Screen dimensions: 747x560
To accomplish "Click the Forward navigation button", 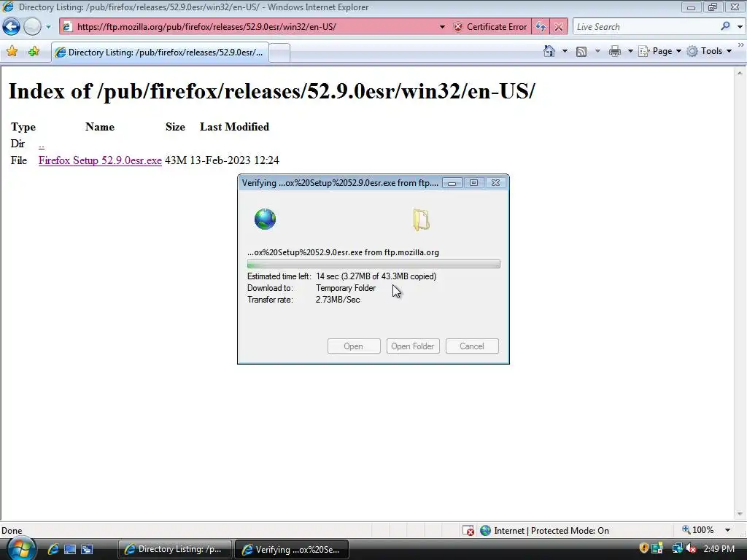I will [x=32, y=27].
